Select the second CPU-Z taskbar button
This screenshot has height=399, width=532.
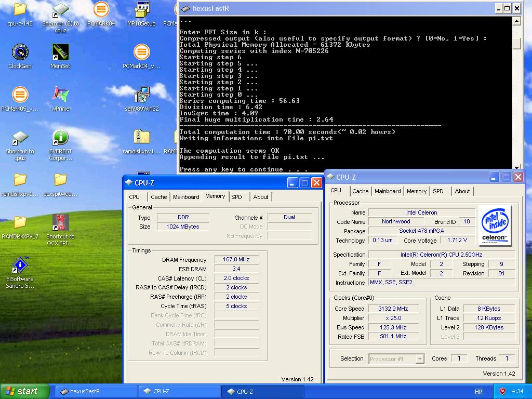pos(262,391)
